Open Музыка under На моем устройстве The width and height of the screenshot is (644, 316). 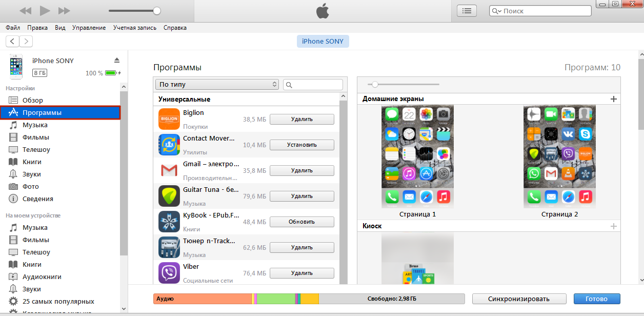click(x=60, y=227)
